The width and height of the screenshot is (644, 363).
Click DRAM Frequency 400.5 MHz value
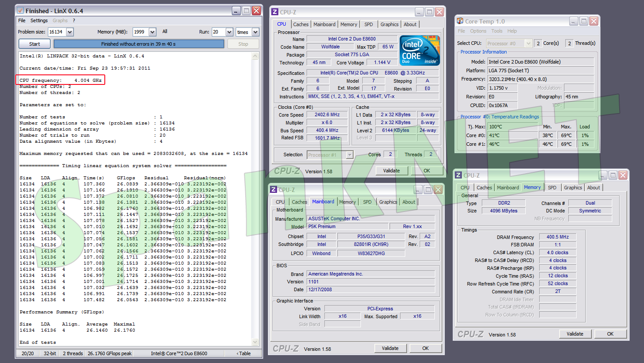[x=557, y=237]
